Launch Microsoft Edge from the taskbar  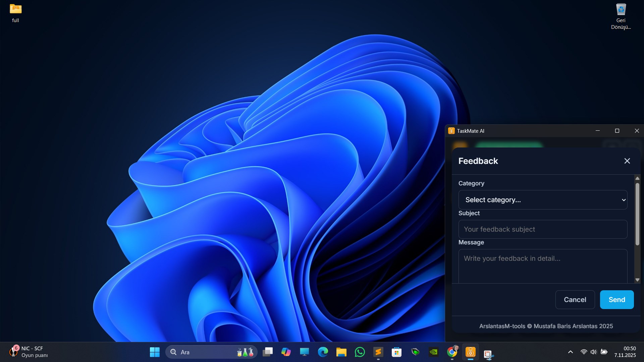(323, 352)
